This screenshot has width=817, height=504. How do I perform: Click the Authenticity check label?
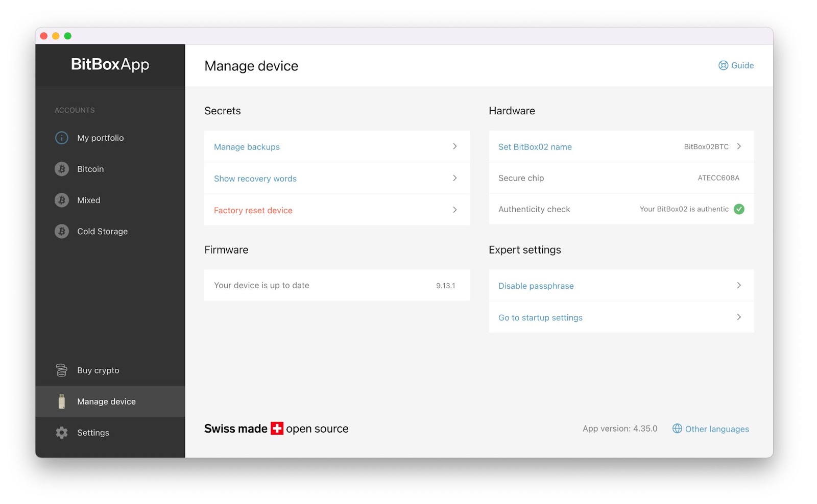(x=534, y=209)
